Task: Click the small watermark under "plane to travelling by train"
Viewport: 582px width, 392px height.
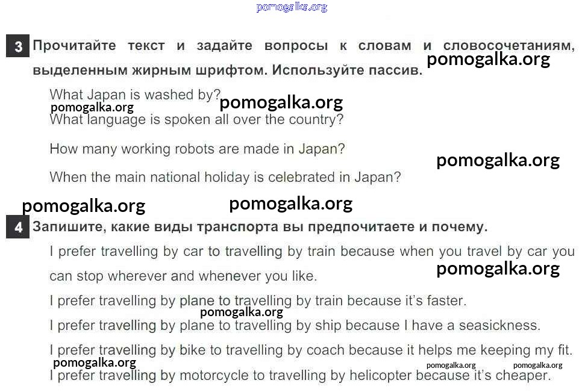Action: point(241,312)
